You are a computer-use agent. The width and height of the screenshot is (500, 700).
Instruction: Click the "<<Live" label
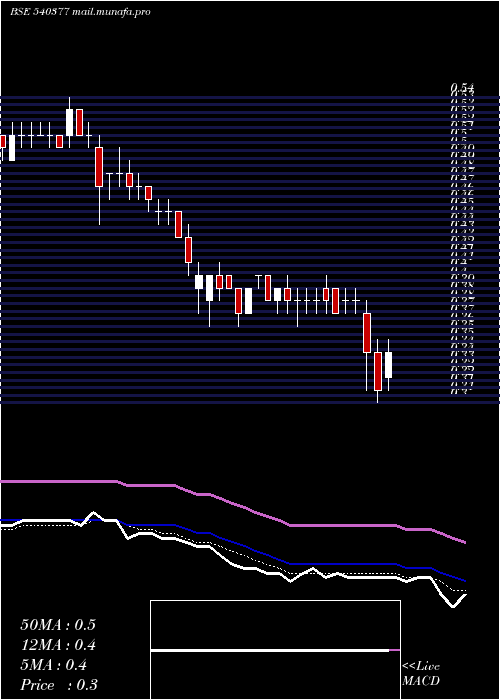(x=421, y=666)
